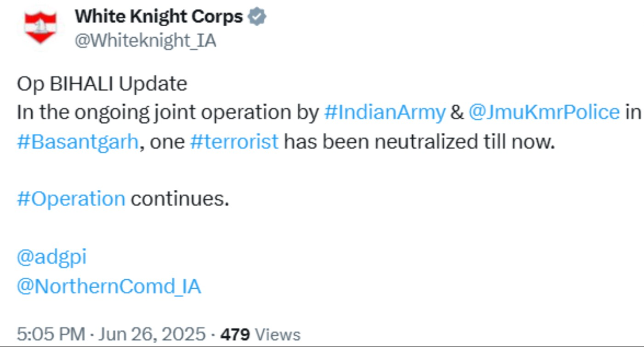Click the ampersand between #IndianArmy and @JmuKmrPolice

click(457, 113)
